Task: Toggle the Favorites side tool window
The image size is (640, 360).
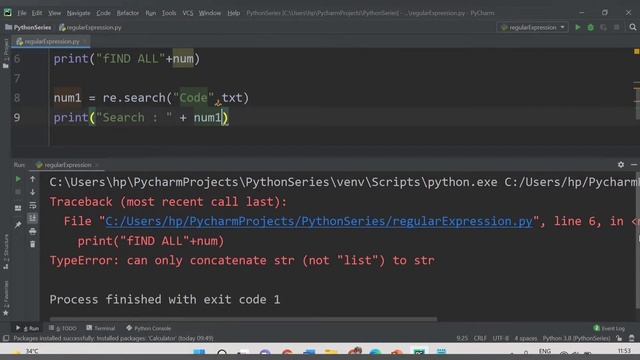Action: 6,298
